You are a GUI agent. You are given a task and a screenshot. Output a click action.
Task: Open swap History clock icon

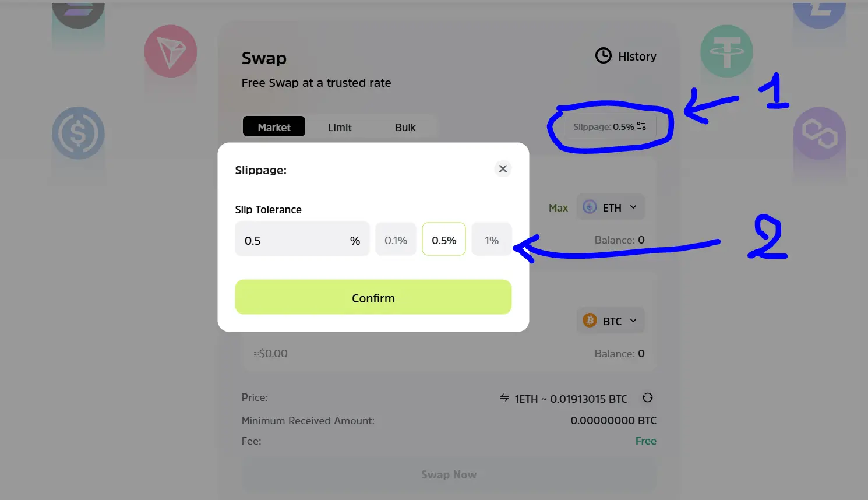603,56
